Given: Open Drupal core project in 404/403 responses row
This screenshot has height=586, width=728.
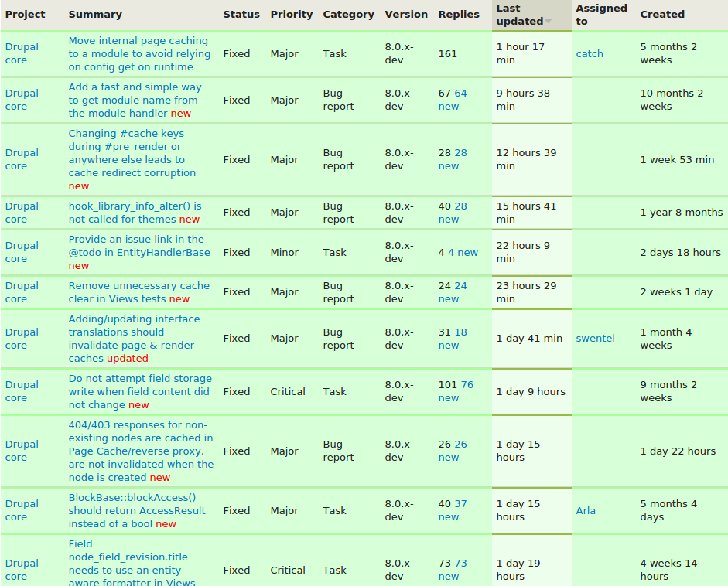Looking at the screenshot, I should coord(22,451).
